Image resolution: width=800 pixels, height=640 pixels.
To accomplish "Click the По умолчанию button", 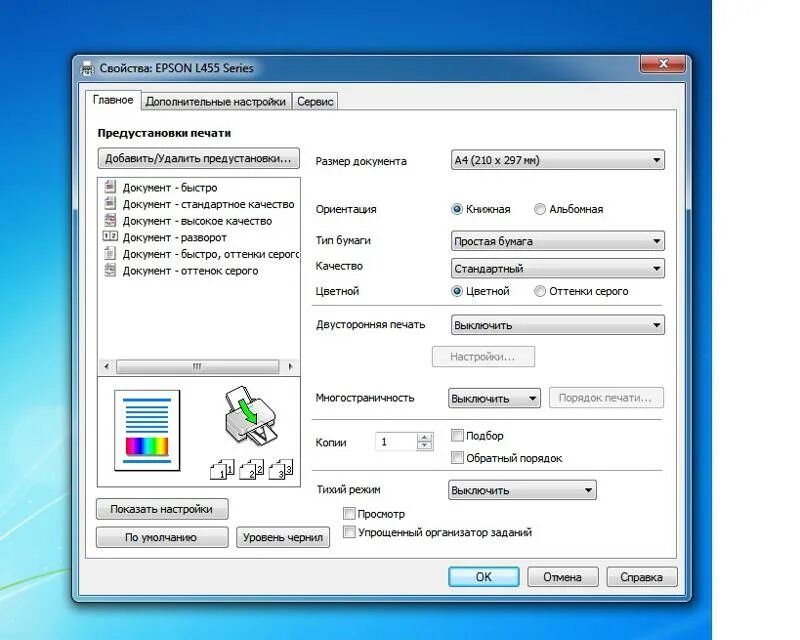I will [x=162, y=537].
